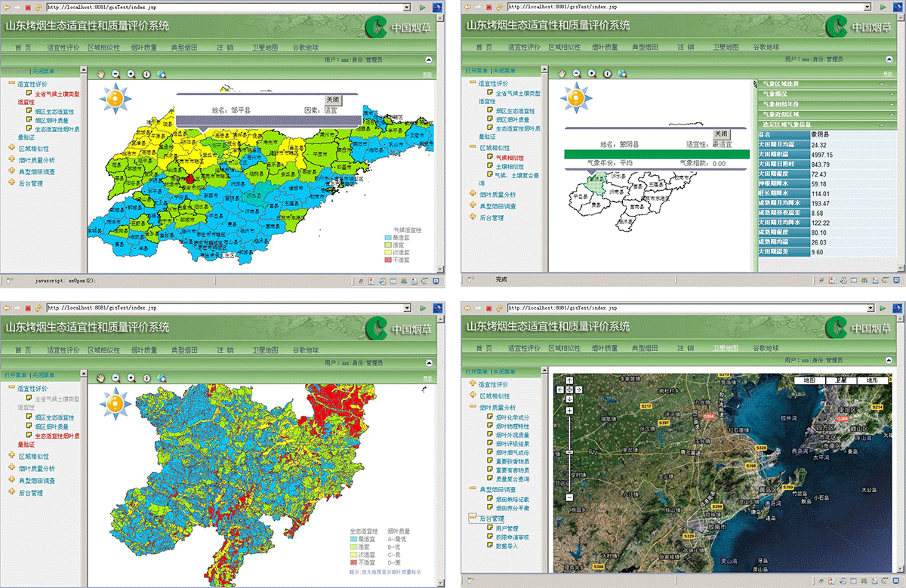Click compass navigator in top-right window map
The width and height of the screenshot is (906, 588).
tap(578, 99)
